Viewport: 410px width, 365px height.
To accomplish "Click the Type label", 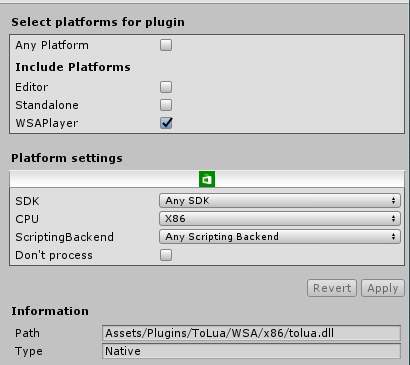I will pos(29,351).
